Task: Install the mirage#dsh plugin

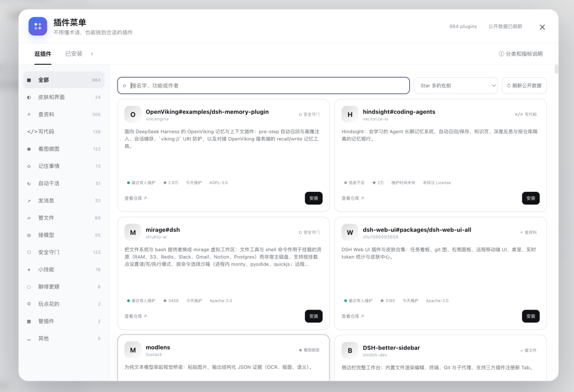Action: tap(314, 316)
